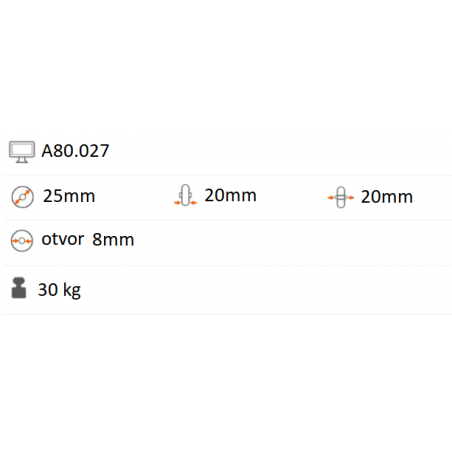Select the number 30 in load row
Viewport: 452px width, 452px height.
coord(48,290)
